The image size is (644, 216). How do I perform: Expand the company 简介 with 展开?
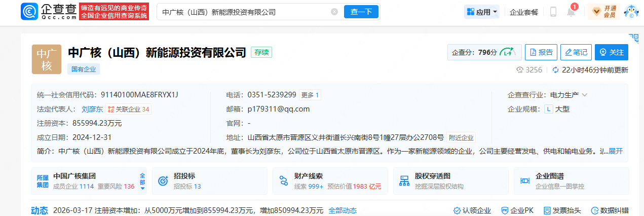pos(616,151)
